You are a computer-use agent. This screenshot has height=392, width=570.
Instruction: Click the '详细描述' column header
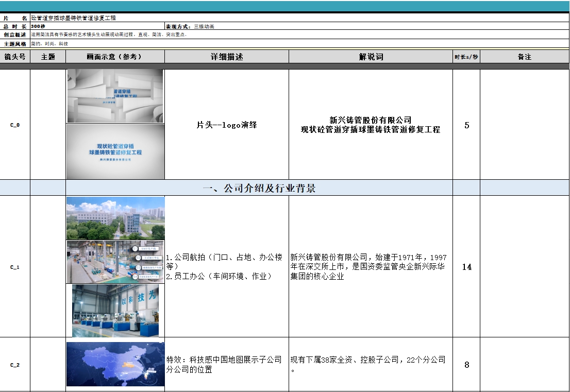[x=227, y=57]
